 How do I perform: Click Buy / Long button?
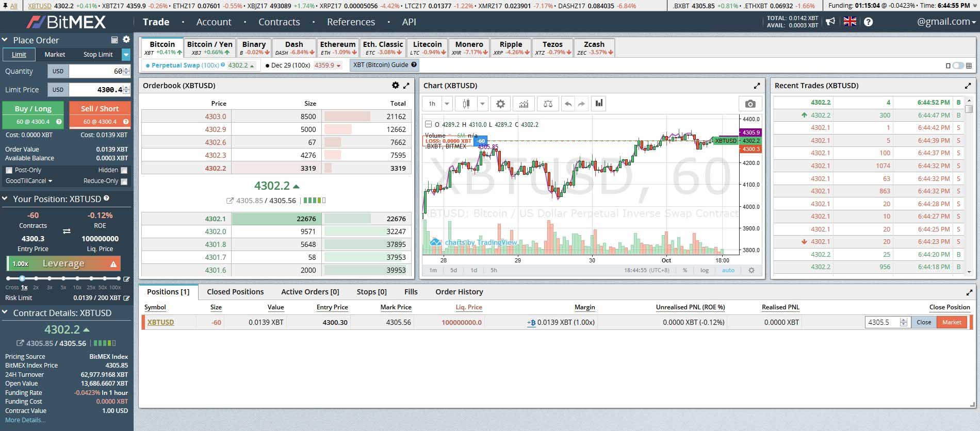[33, 114]
